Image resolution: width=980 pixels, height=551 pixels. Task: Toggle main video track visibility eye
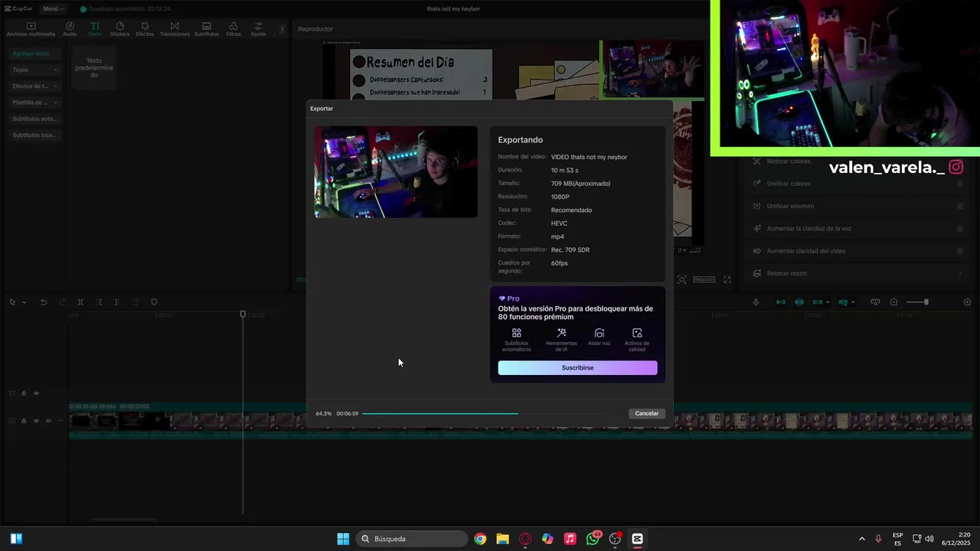36,421
